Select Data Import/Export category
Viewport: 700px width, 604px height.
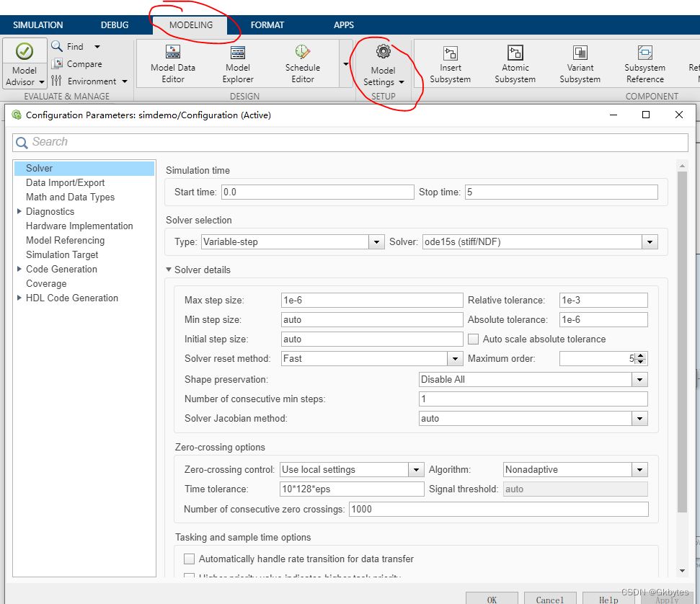click(x=65, y=182)
